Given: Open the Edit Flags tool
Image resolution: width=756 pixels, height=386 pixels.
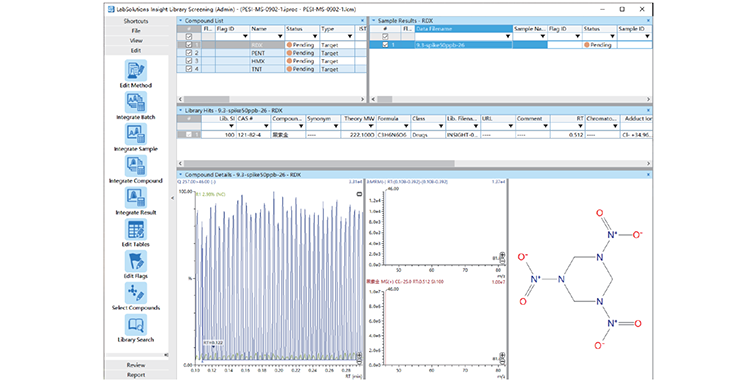Looking at the screenshot, I should point(136,261).
